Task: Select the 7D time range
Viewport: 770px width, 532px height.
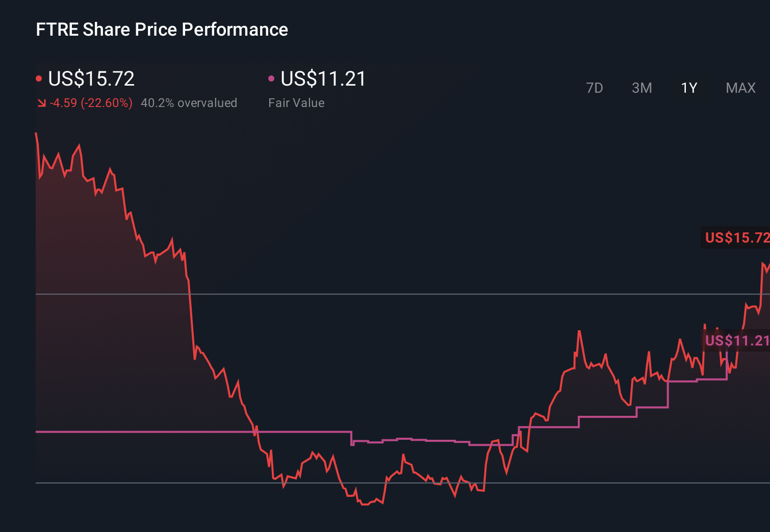Action: pos(595,88)
